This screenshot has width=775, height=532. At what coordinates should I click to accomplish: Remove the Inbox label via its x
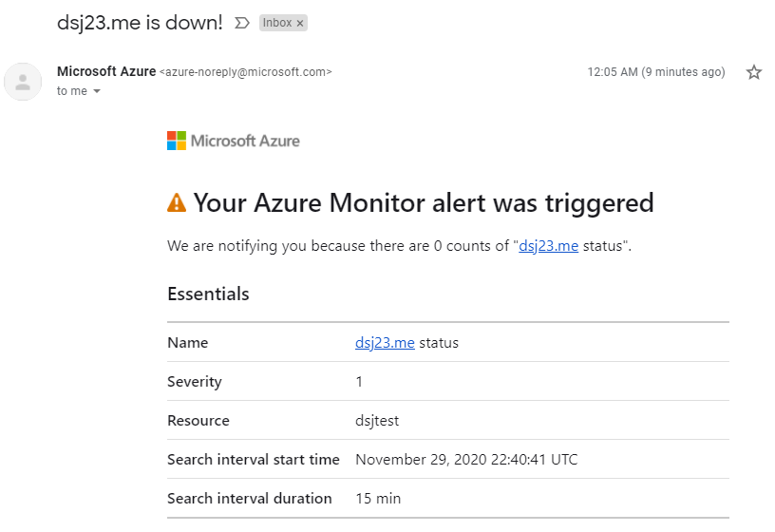pos(300,22)
